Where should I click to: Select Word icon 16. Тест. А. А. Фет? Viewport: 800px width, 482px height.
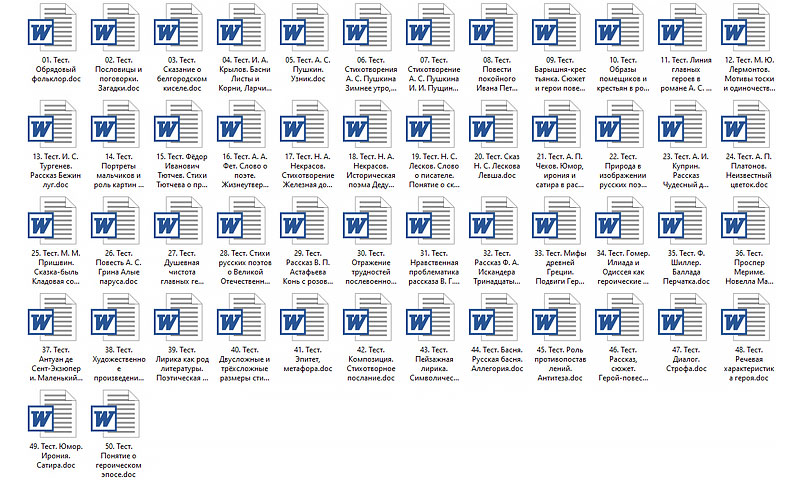click(x=241, y=124)
